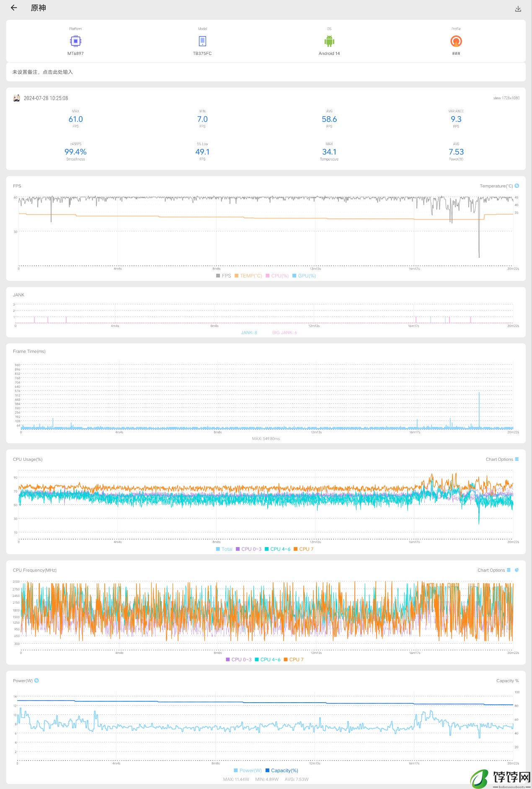Open Chart Options icon in CPU Frequency panel

coord(509,570)
